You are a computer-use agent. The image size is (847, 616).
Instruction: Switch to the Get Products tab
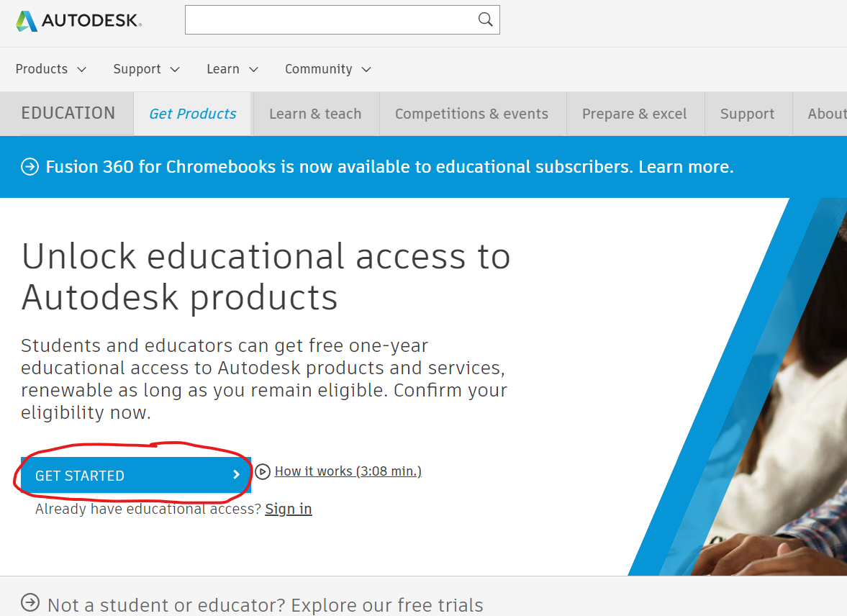[192, 114]
